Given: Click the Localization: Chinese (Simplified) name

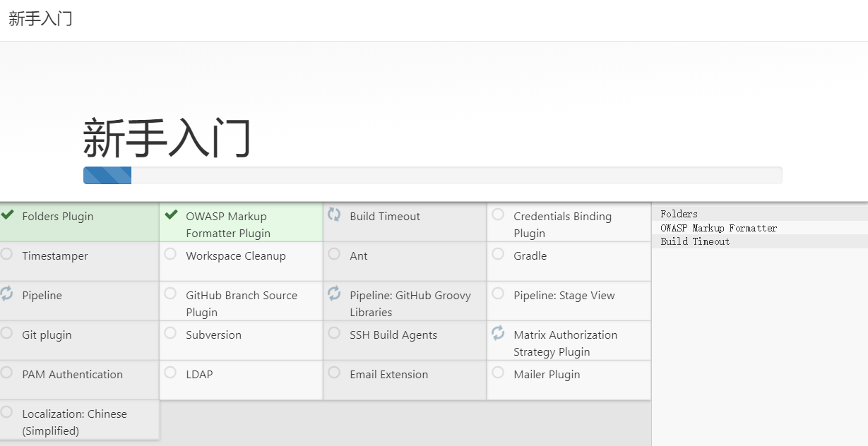Looking at the screenshot, I should coord(74,423).
